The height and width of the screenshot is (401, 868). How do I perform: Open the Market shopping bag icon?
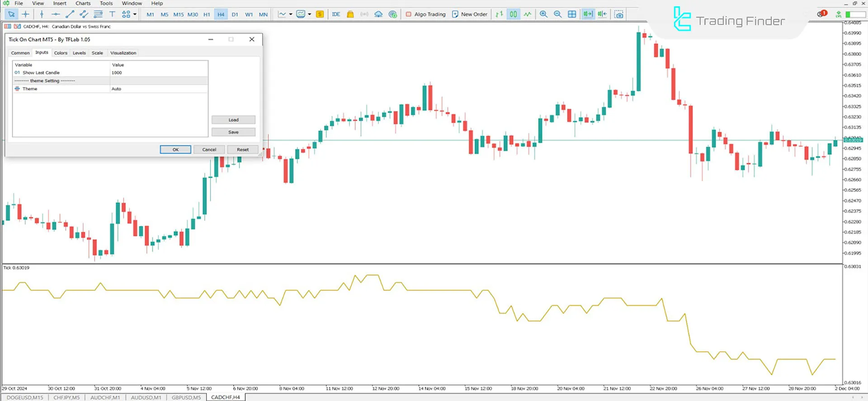click(350, 14)
